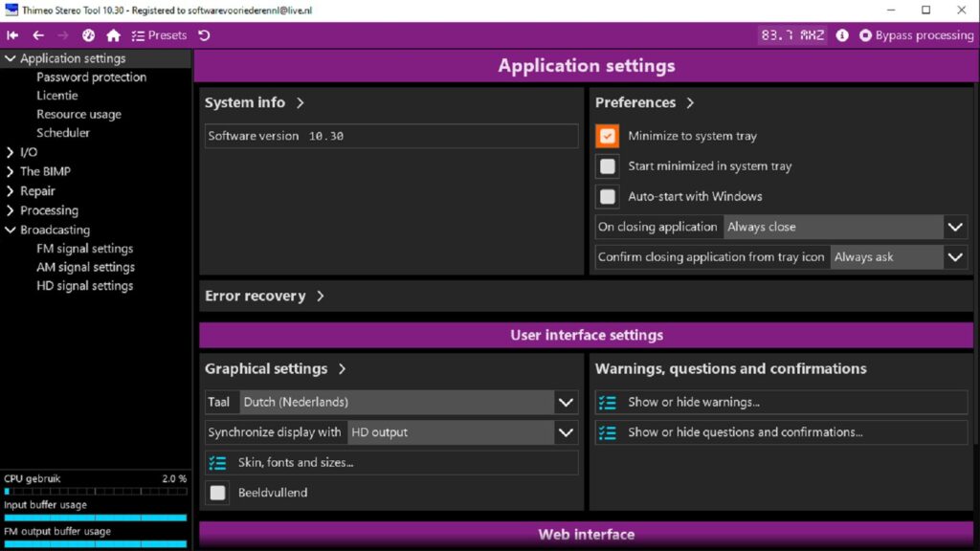
Task: Open Licentie in sidebar
Action: [x=56, y=96]
